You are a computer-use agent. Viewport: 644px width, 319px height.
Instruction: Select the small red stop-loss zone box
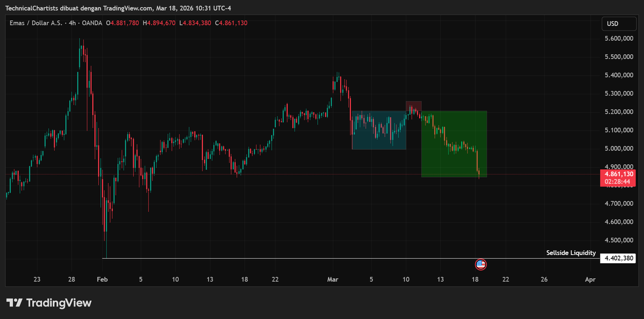pos(413,106)
